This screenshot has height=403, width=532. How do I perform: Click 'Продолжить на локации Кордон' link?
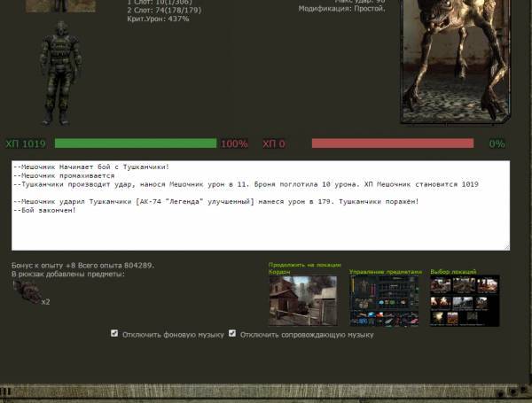pyautogui.click(x=293, y=267)
